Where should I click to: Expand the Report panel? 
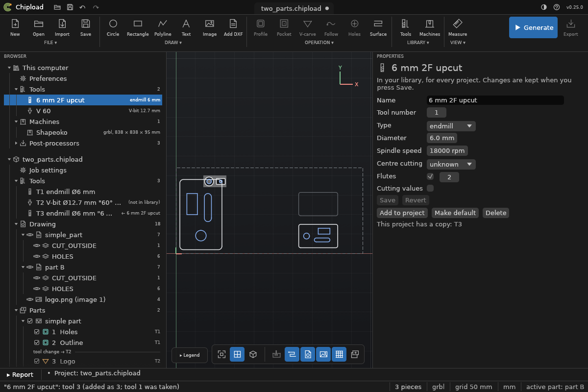[20, 374]
